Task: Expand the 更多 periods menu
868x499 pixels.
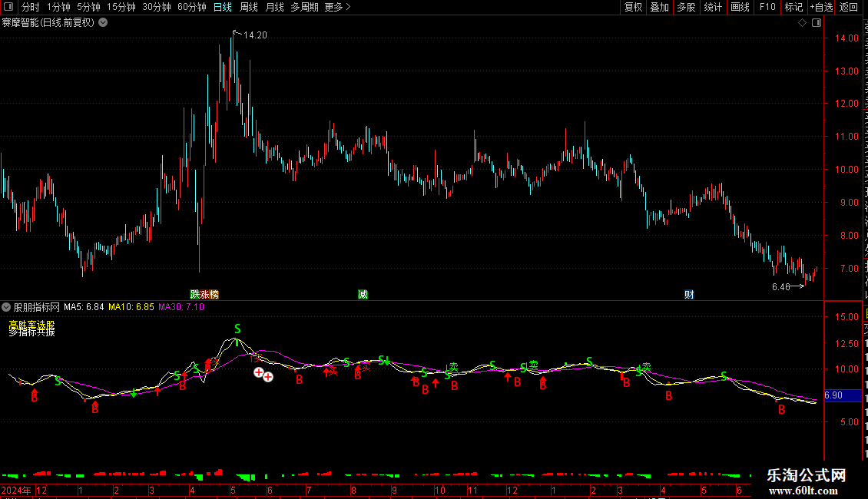Action: tap(338, 7)
